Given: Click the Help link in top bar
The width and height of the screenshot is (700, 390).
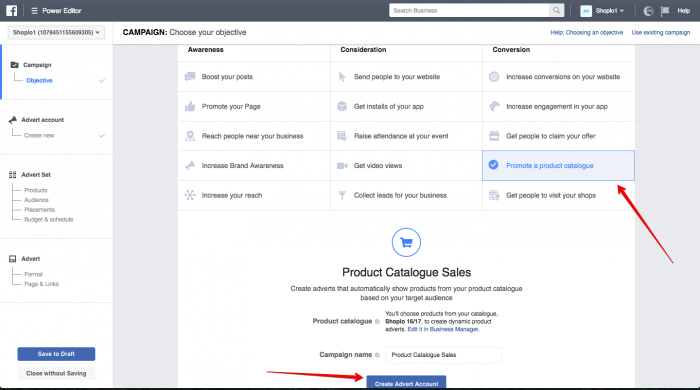Looking at the screenshot, I should point(683,11).
